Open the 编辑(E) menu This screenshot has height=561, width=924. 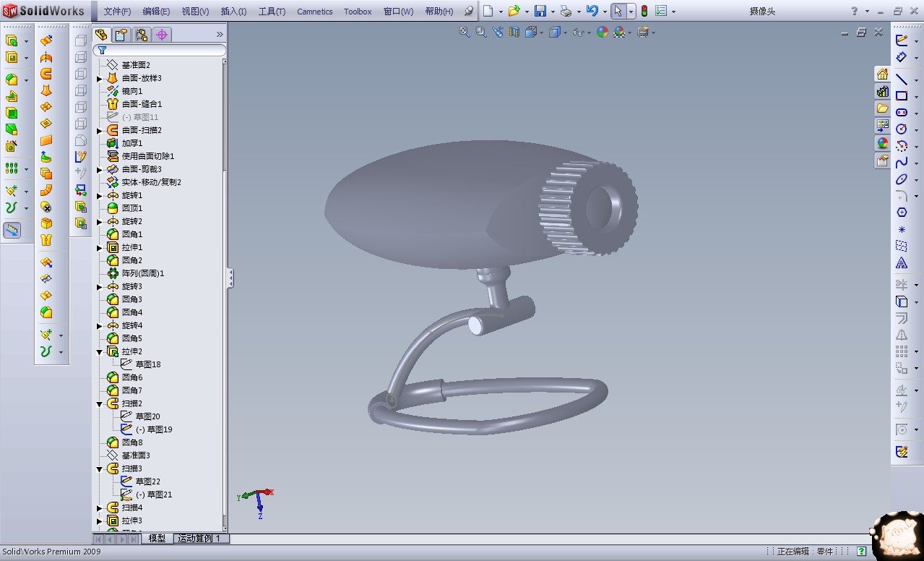(156, 12)
